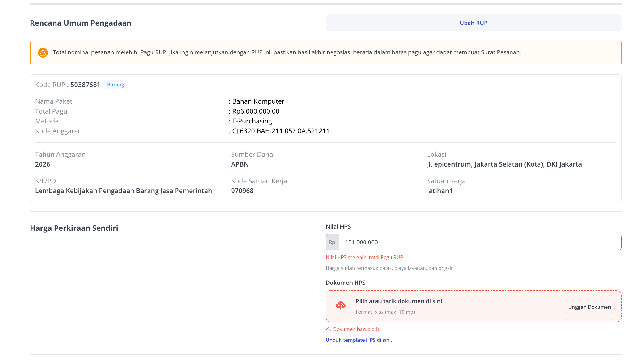
Task: Click the Nilai HPS label
Action: tap(338, 226)
